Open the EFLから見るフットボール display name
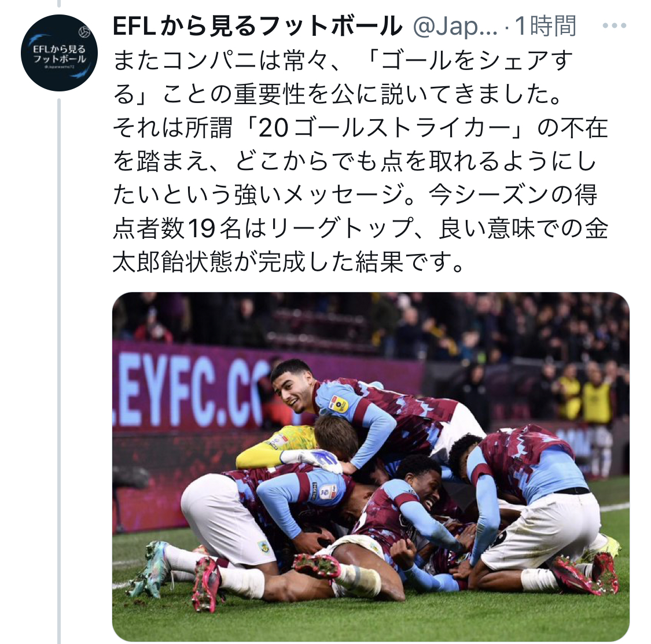 (258, 25)
